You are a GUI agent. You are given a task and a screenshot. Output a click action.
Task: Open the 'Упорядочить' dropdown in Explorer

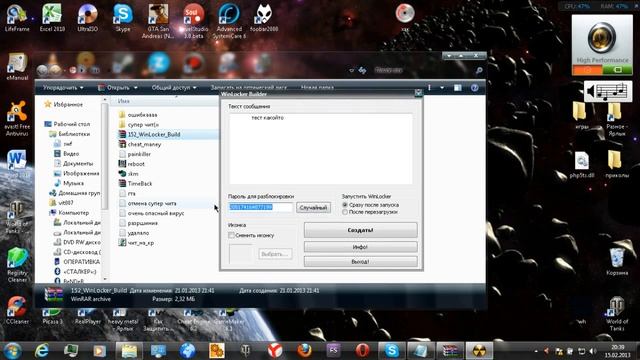(63, 88)
